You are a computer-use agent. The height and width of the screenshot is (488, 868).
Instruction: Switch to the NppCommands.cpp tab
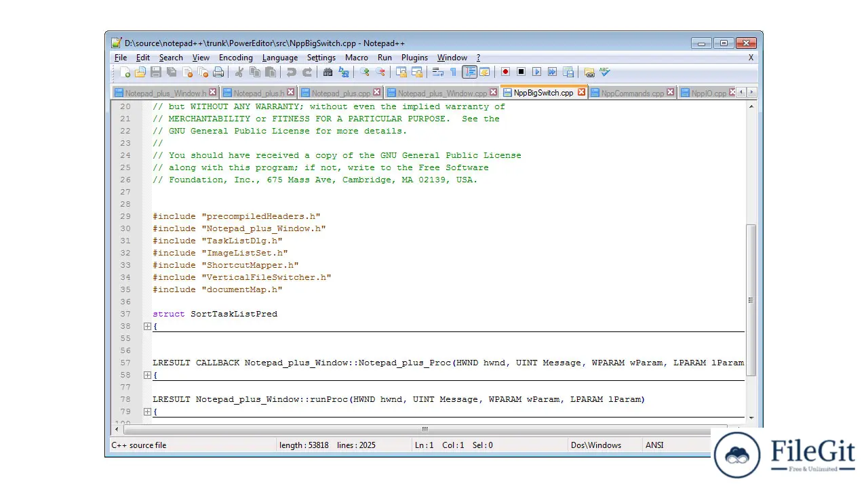(633, 93)
